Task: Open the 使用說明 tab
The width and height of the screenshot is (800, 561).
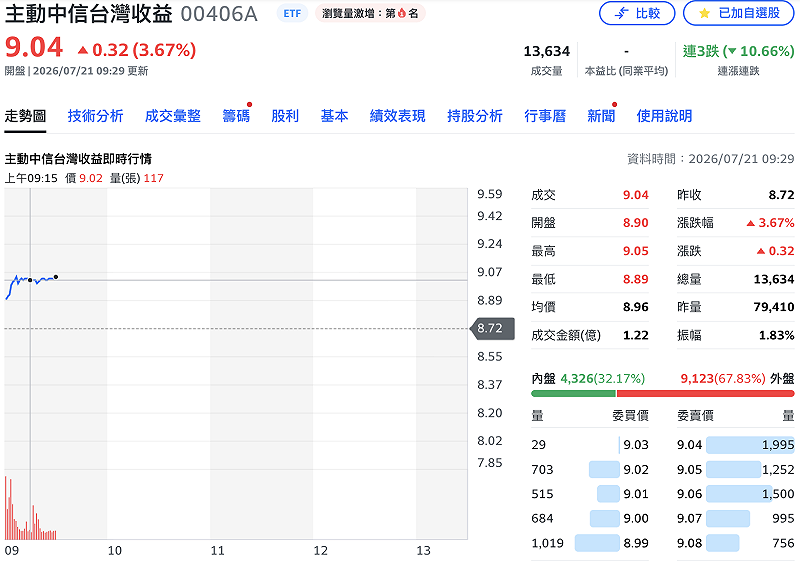Action: click(664, 116)
